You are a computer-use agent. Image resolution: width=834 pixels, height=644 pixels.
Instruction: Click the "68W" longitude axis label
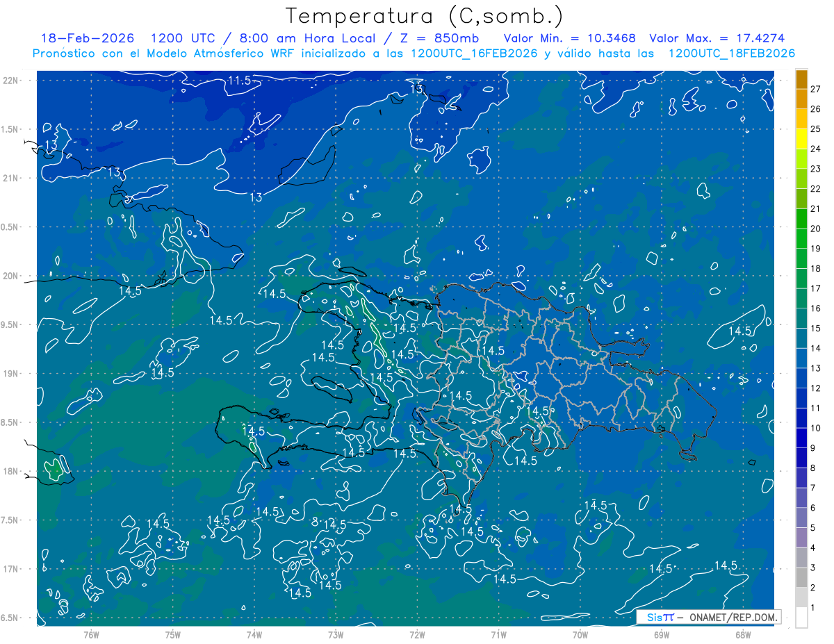(x=743, y=635)
